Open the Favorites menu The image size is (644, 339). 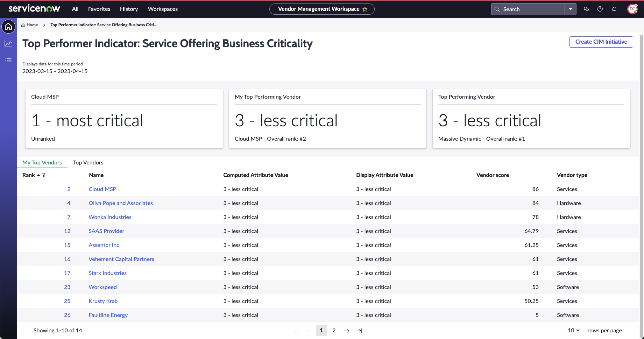(x=99, y=9)
